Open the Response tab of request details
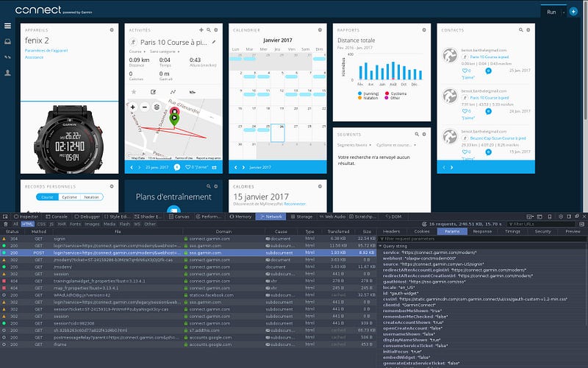The height and width of the screenshot is (368, 588). (482, 231)
